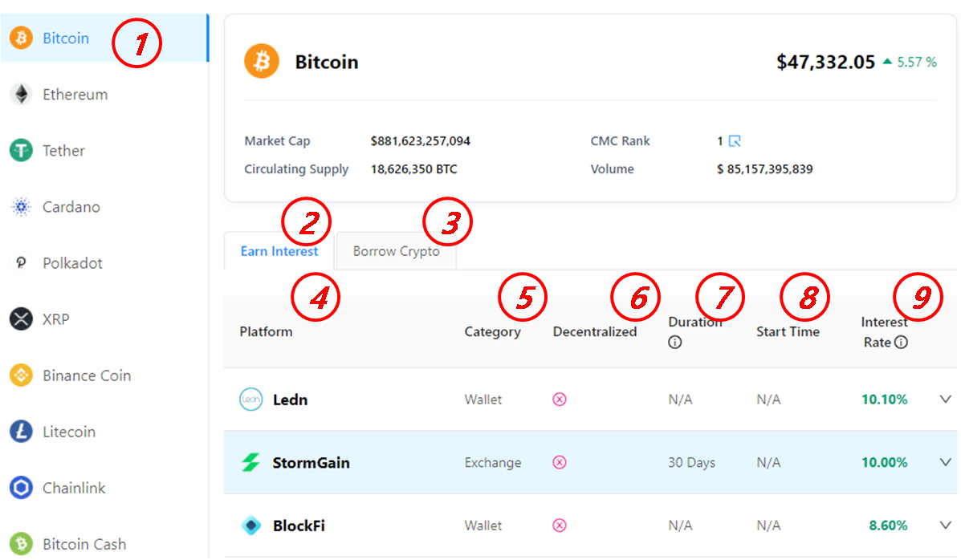Click the Decentralized column header
961x560 pixels.
[594, 331]
